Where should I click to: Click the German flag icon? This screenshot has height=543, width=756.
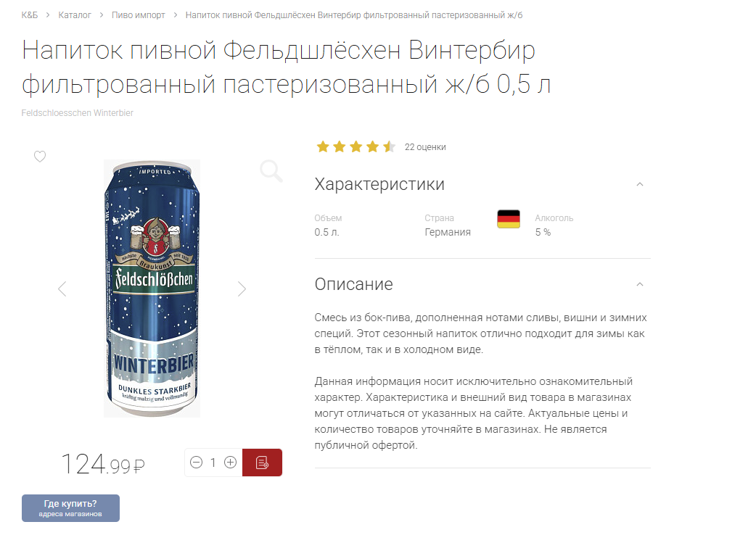click(509, 219)
